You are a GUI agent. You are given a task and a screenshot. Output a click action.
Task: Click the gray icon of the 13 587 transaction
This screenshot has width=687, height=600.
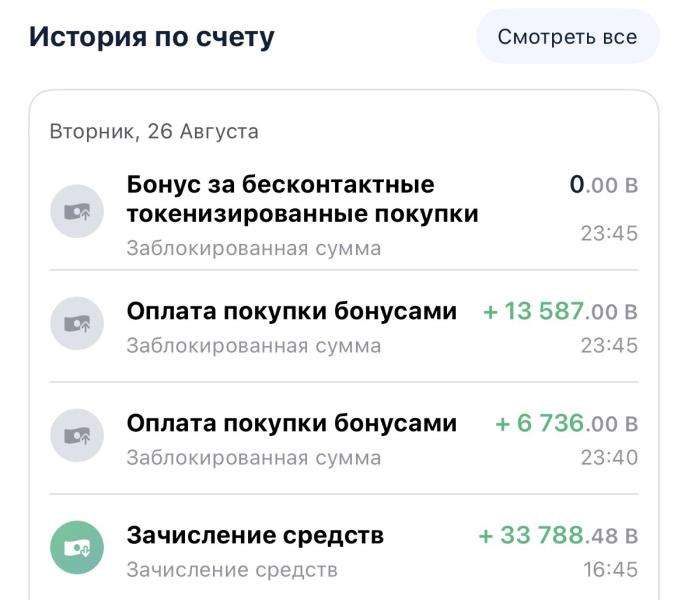point(77,323)
